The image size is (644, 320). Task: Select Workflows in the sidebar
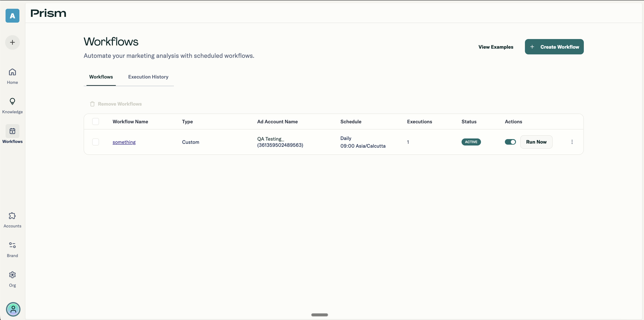[12, 135]
